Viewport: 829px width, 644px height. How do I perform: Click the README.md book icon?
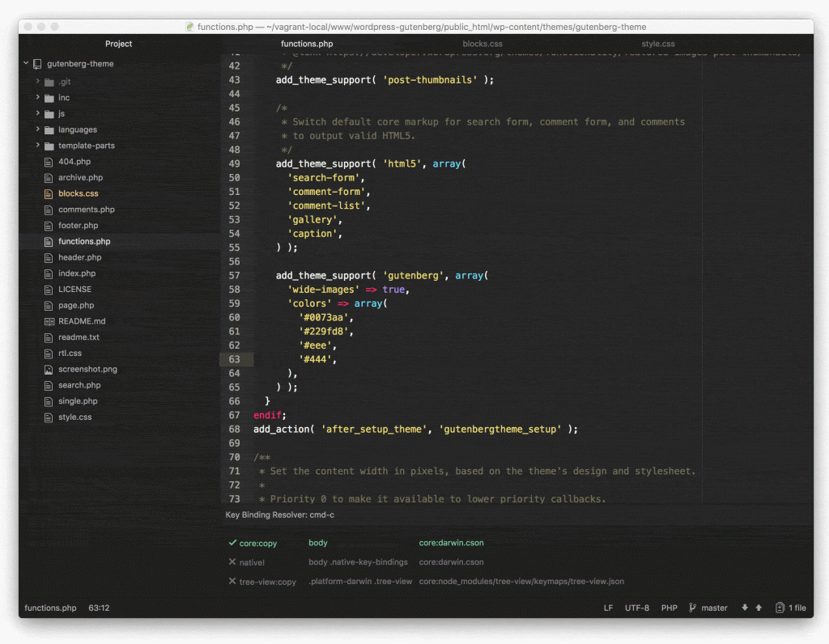[x=49, y=321]
